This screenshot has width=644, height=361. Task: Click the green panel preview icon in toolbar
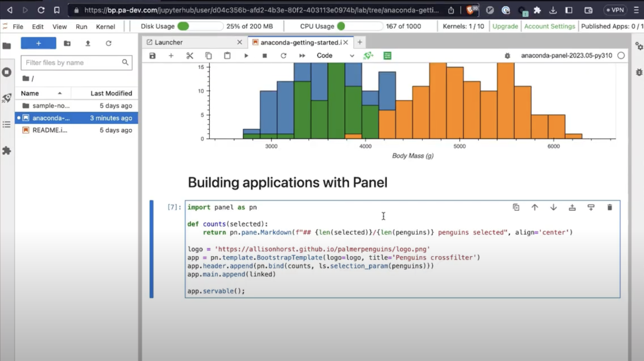point(387,56)
